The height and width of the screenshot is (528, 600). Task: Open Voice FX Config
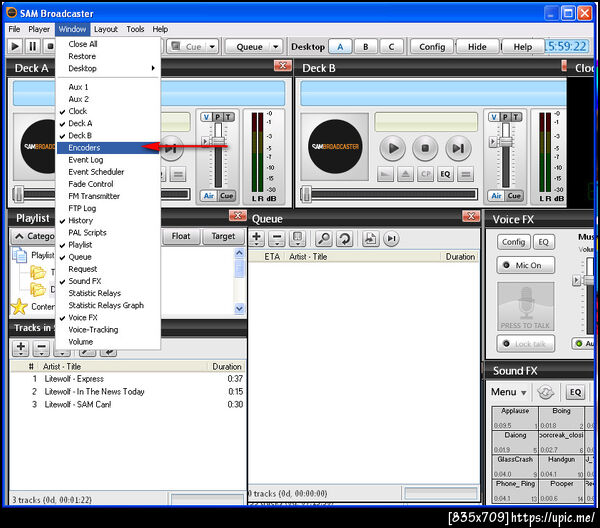(514, 242)
